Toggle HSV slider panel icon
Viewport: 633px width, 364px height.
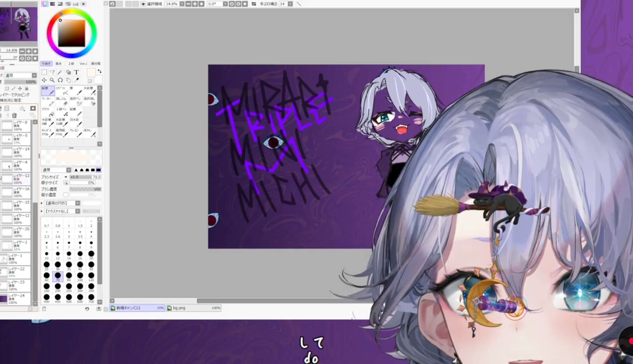pos(60,4)
